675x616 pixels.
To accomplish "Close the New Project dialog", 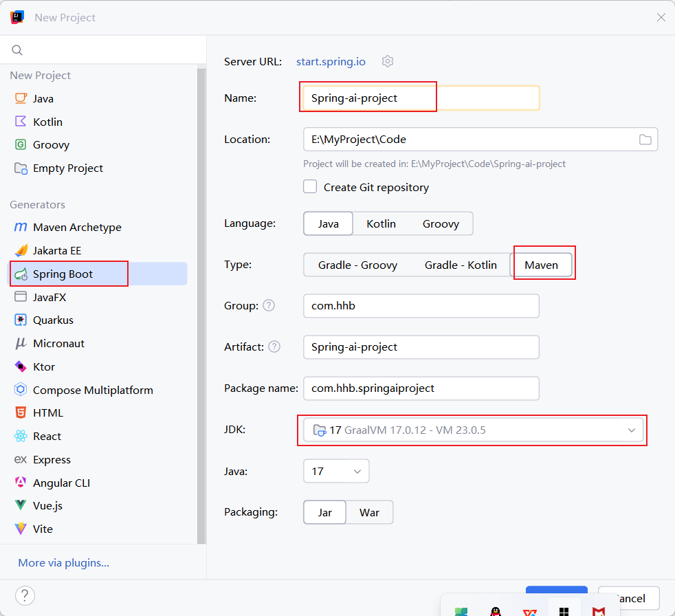I will [661, 17].
